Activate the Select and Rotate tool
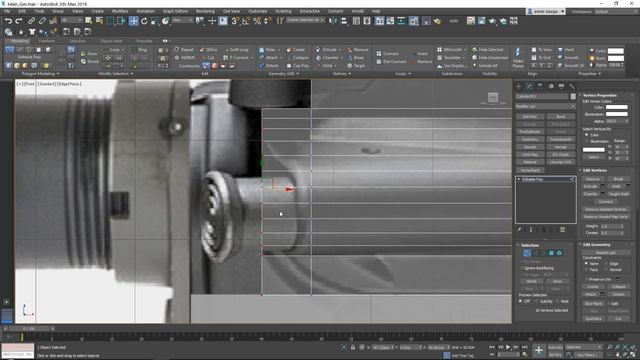The height and width of the screenshot is (360, 640). pos(144,21)
